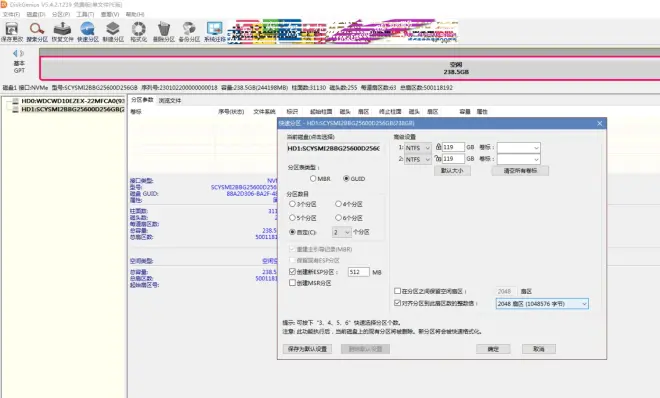
Task: Toggle lock icon for partition 1 size
Action: pyautogui.click(x=438, y=147)
